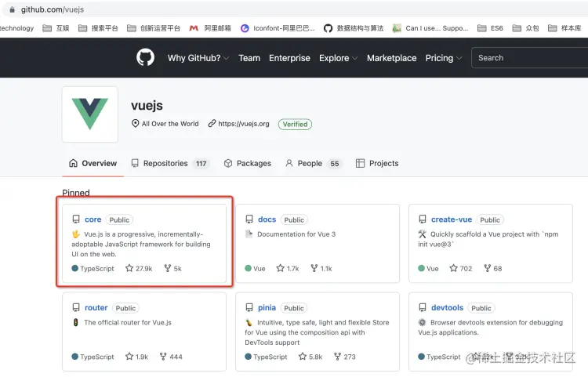Image resolution: width=588 pixels, height=377 pixels.
Task: Switch to the Projects tab
Action: 377,163
